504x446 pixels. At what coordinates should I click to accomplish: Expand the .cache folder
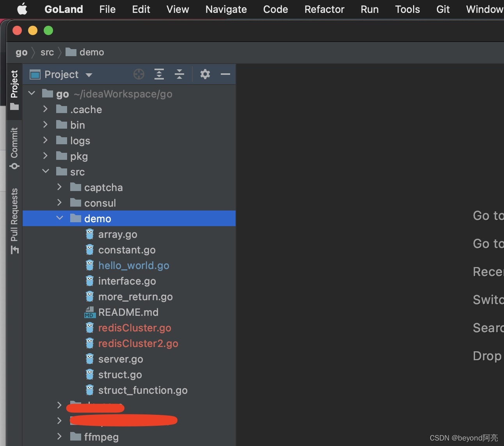click(46, 109)
